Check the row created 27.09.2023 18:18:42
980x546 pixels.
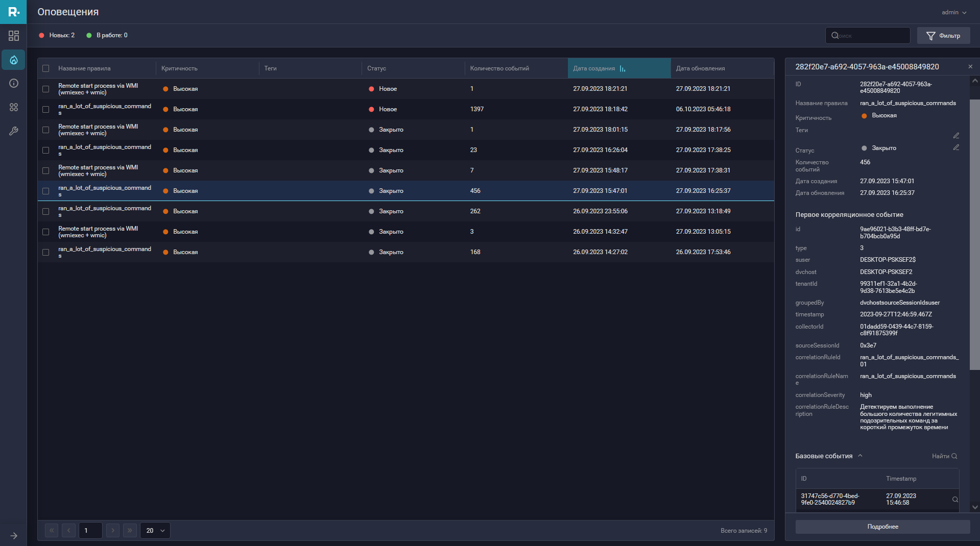click(46, 109)
